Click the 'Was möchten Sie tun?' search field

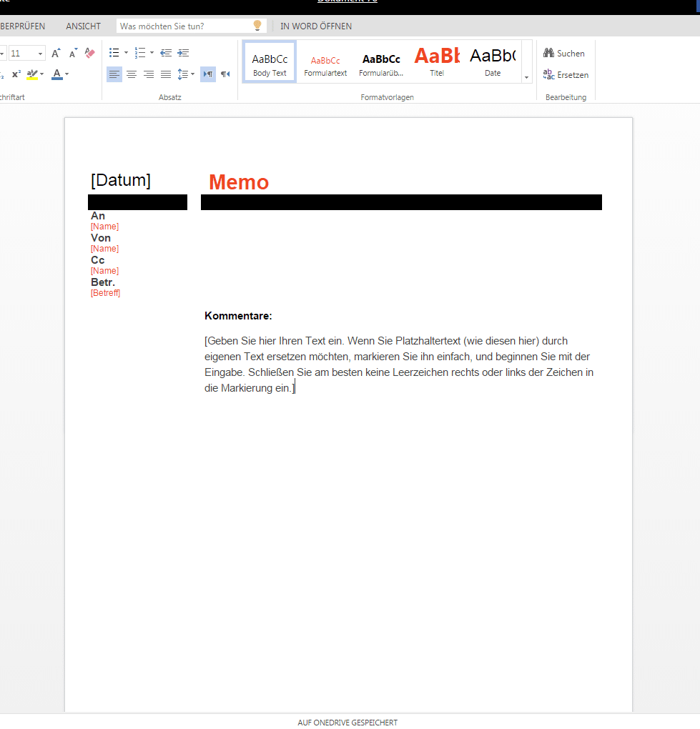(x=184, y=26)
